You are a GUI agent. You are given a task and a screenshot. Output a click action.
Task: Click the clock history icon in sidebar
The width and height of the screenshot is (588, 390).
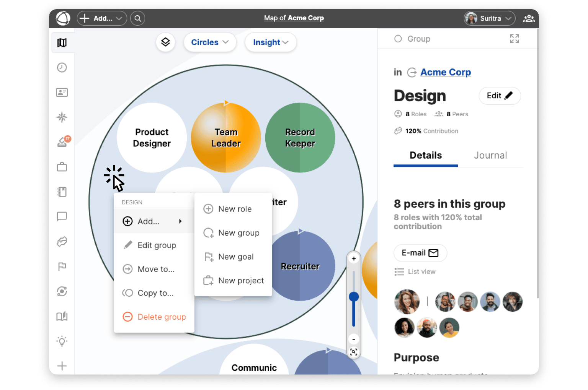click(x=62, y=68)
